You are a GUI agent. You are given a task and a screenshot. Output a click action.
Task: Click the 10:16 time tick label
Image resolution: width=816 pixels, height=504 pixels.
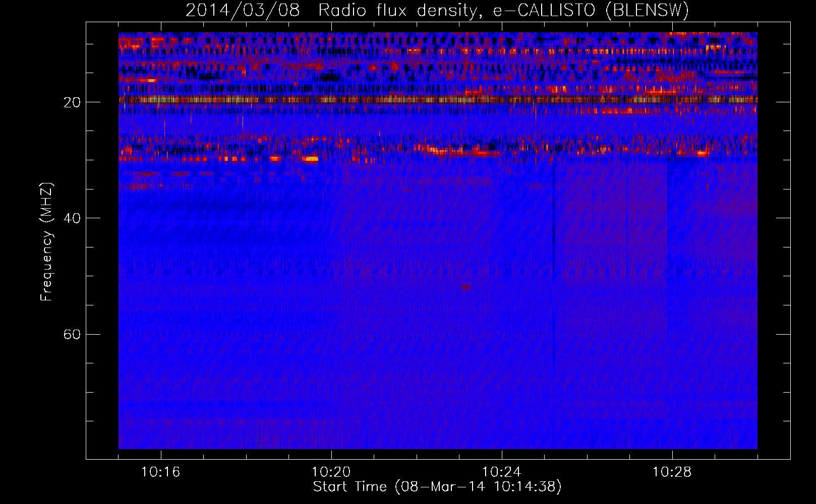pyautogui.click(x=161, y=472)
